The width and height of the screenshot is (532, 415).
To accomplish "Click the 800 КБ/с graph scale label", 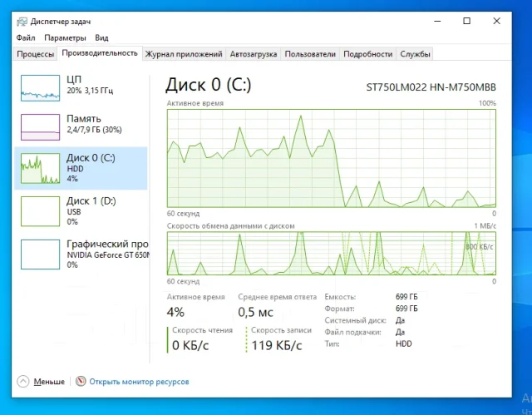I will pyautogui.click(x=479, y=247).
